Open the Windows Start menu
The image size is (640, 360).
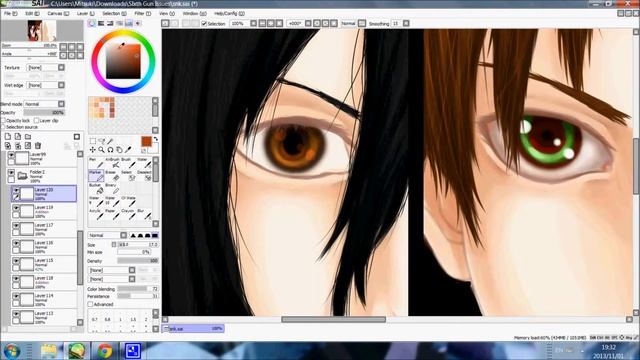pyautogui.click(x=11, y=351)
